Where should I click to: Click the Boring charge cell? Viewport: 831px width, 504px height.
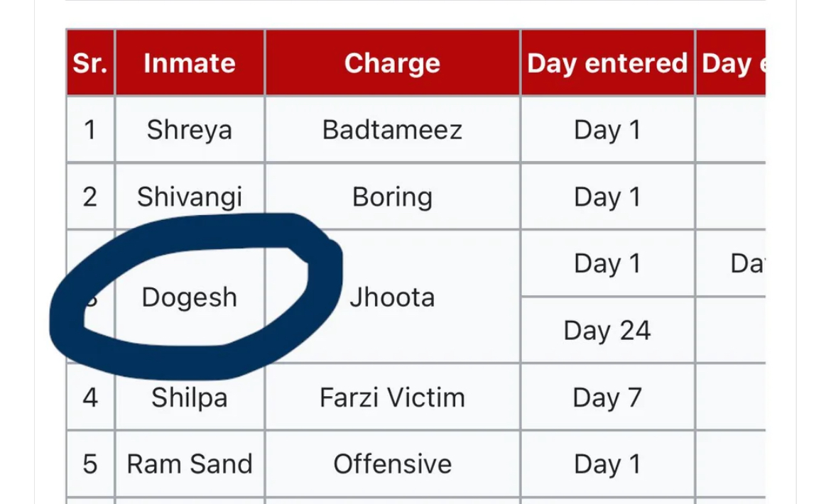click(392, 197)
